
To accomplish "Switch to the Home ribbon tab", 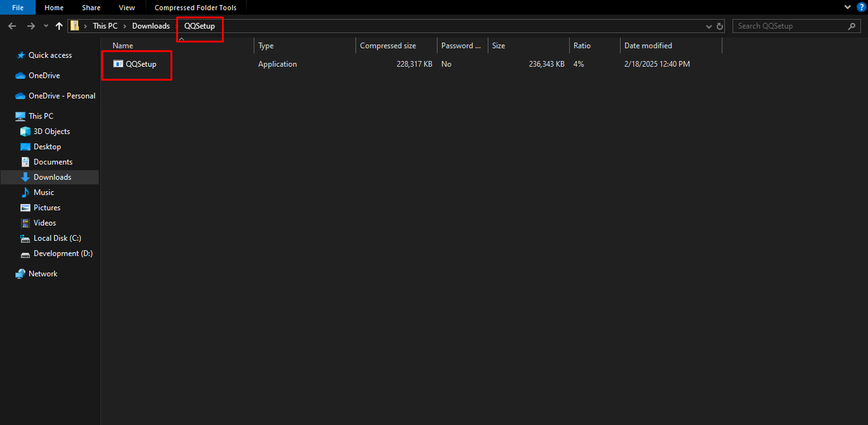I will coord(54,8).
